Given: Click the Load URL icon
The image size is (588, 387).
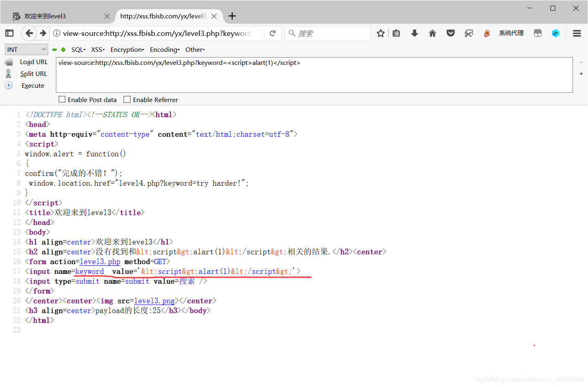Looking at the screenshot, I should [9, 62].
